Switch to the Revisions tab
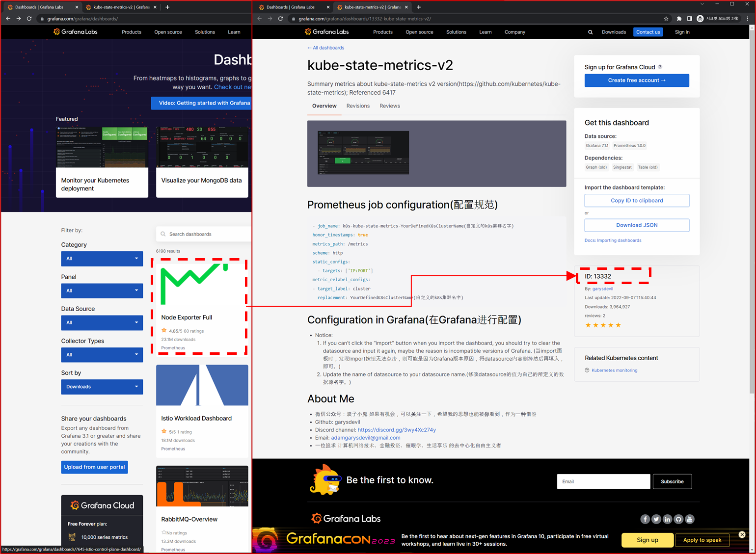756x554 pixels. coord(358,106)
